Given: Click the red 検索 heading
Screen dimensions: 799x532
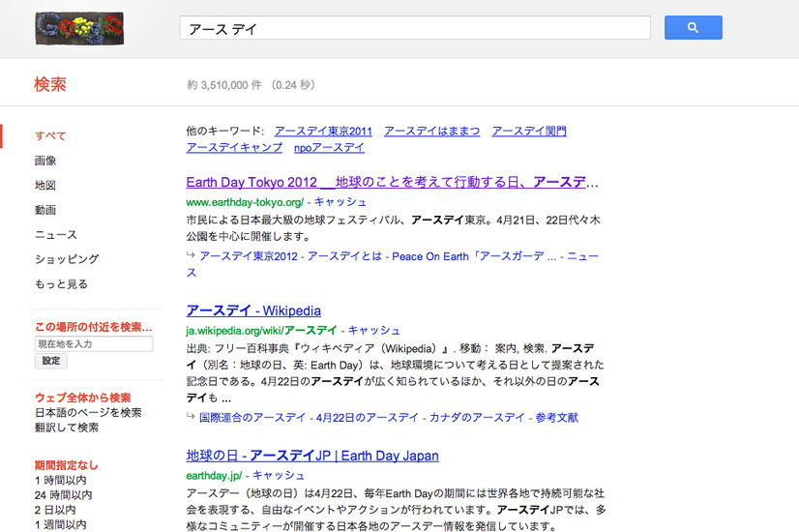Looking at the screenshot, I should [50, 84].
